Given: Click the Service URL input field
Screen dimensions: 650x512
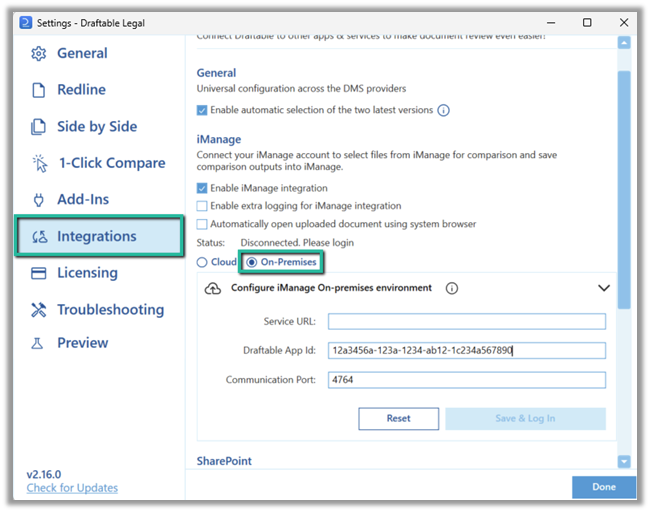Looking at the screenshot, I should (x=467, y=322).
